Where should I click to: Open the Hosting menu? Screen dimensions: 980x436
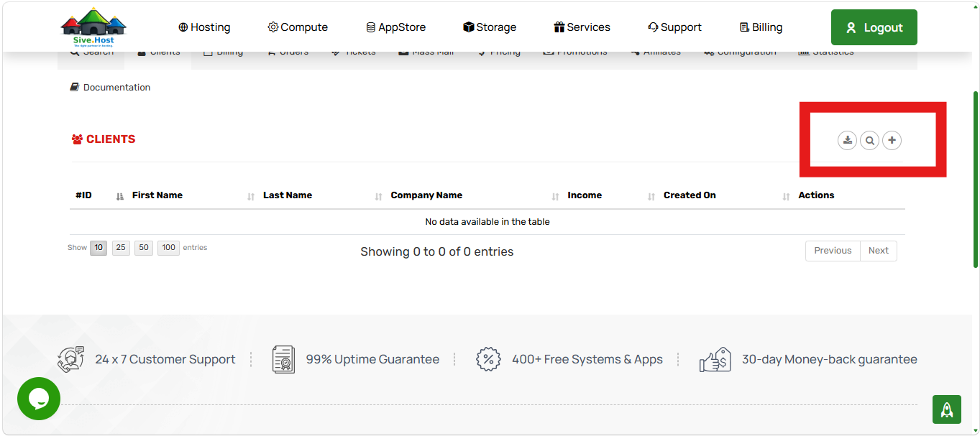tap(204, 27)
